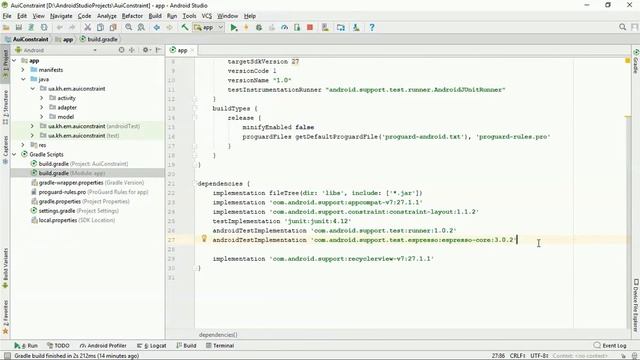This screenshot has height=360, width=640.
Task: Click the Profile app gauge icon
Action: [x=284, y=27]
